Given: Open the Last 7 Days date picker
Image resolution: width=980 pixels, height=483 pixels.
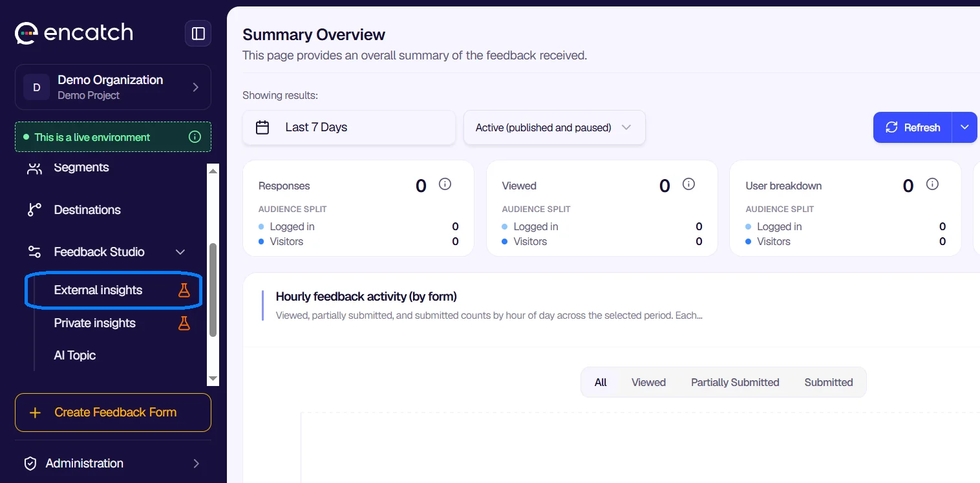Looking at the screenshot, I should point(349,127).
